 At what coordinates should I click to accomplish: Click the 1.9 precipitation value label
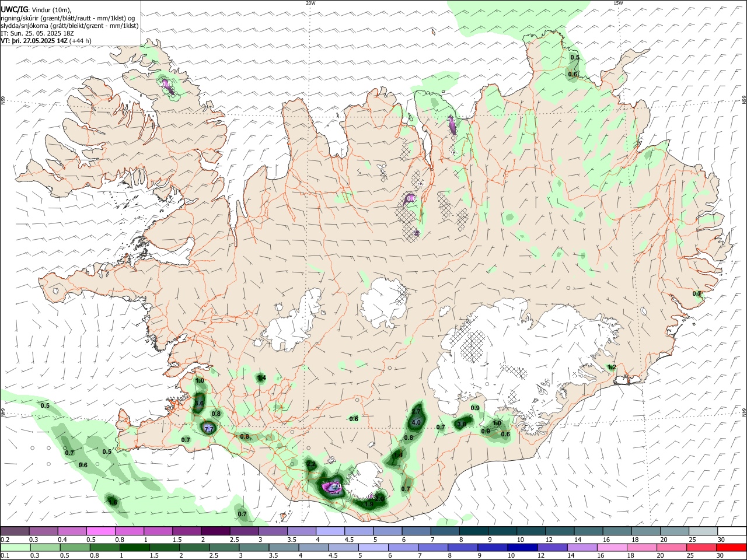click(x=369, y=504)
